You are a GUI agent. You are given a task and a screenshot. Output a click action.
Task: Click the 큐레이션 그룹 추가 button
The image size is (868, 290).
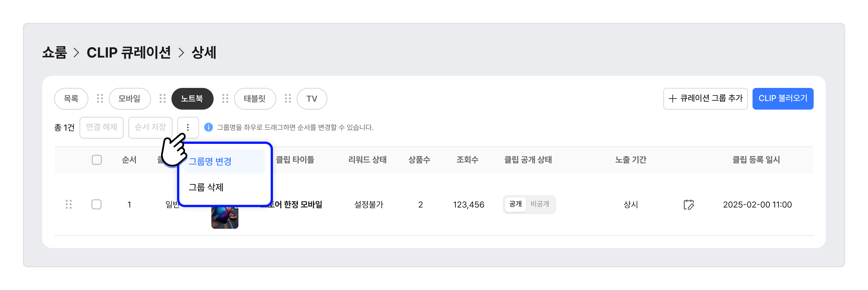pos(705,98)
